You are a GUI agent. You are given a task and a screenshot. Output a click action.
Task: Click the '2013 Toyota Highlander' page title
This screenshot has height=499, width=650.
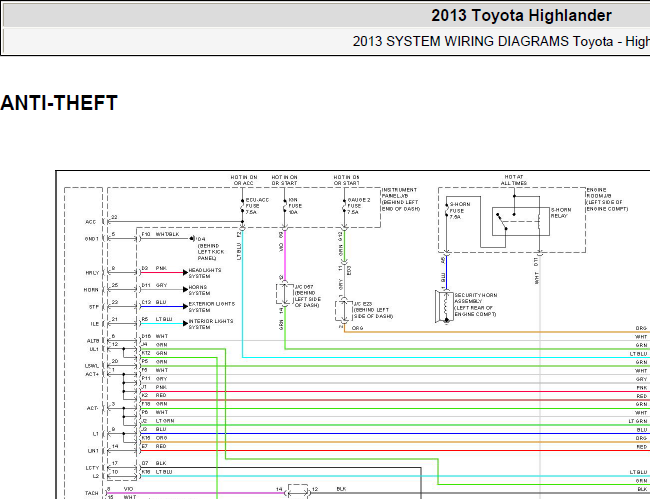point(521,16)
